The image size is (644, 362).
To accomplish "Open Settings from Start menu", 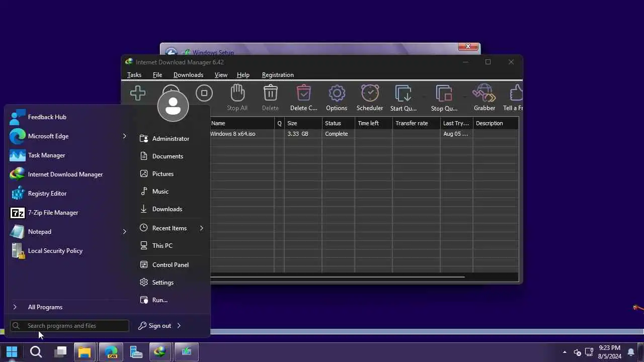I will coord(172,283).
